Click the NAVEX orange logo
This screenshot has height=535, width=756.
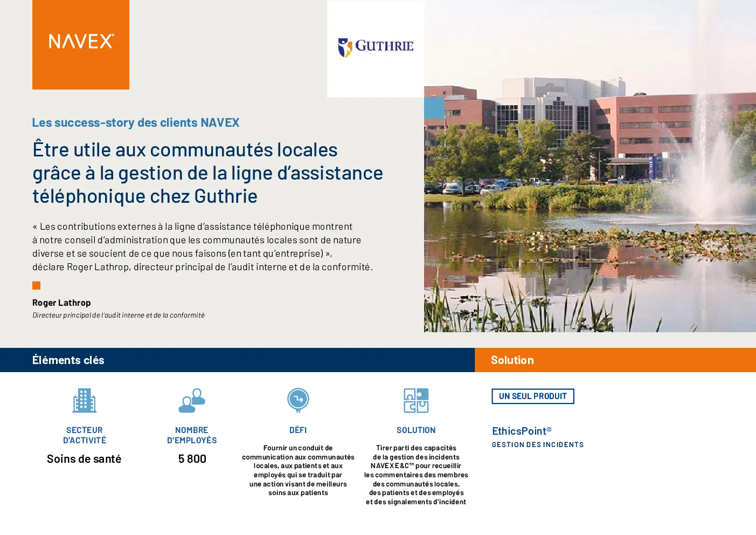81,44
